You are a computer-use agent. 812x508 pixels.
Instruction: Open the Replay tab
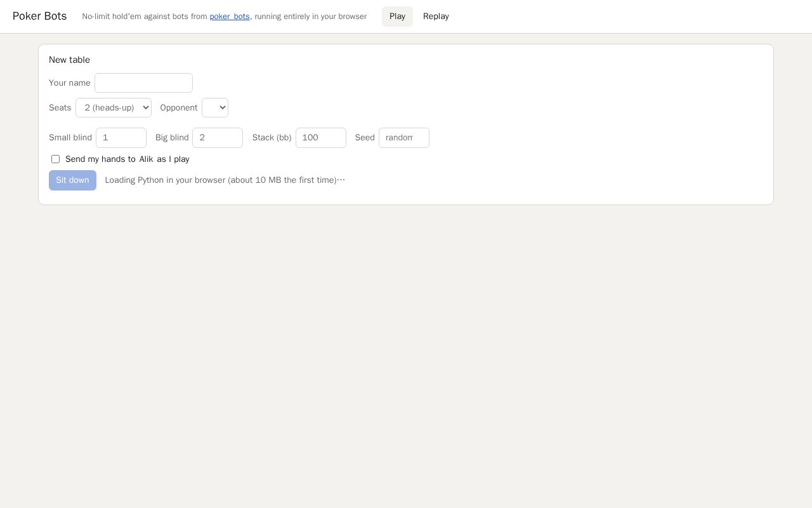click(436, 17)
